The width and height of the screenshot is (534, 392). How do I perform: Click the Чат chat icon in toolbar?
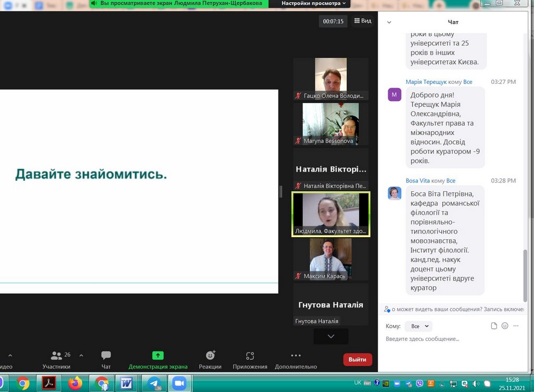(106, 359)
